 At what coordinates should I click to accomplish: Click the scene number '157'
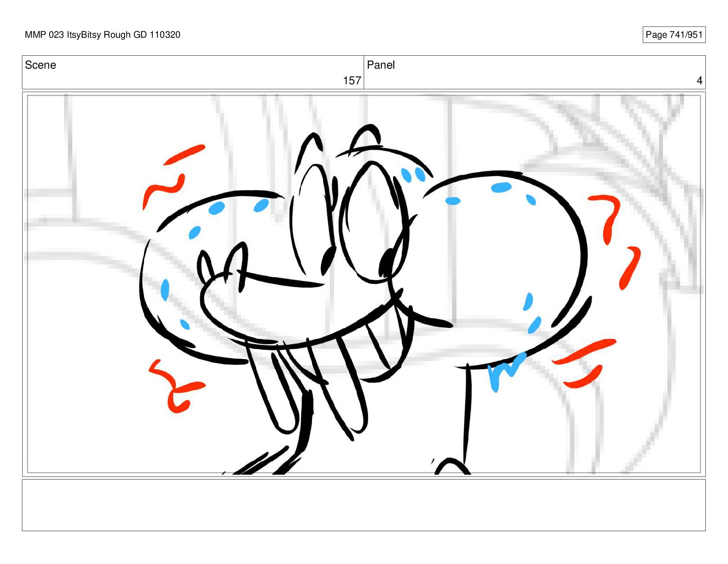tap(352, 81)
